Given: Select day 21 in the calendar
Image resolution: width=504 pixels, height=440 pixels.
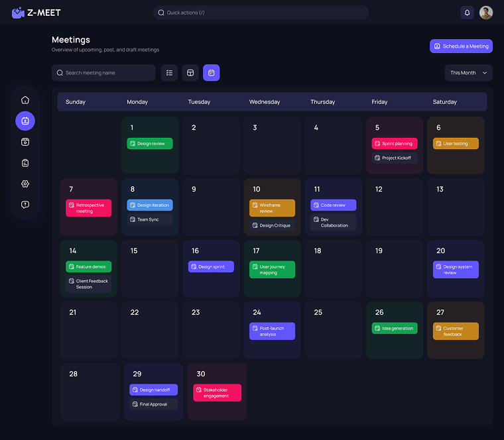Looking at the screenshot, I should coord(89,330).
